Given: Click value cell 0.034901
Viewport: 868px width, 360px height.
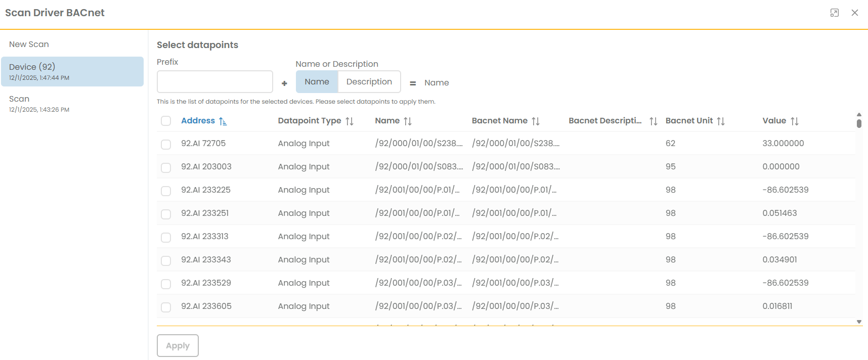Looking at the screenshot, I should [779, 260].
